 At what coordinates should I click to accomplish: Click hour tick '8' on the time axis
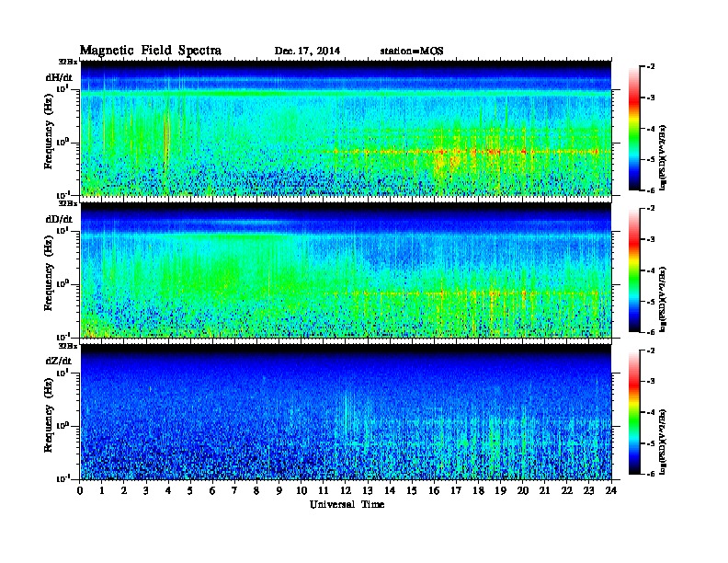(x=257, y=491)
